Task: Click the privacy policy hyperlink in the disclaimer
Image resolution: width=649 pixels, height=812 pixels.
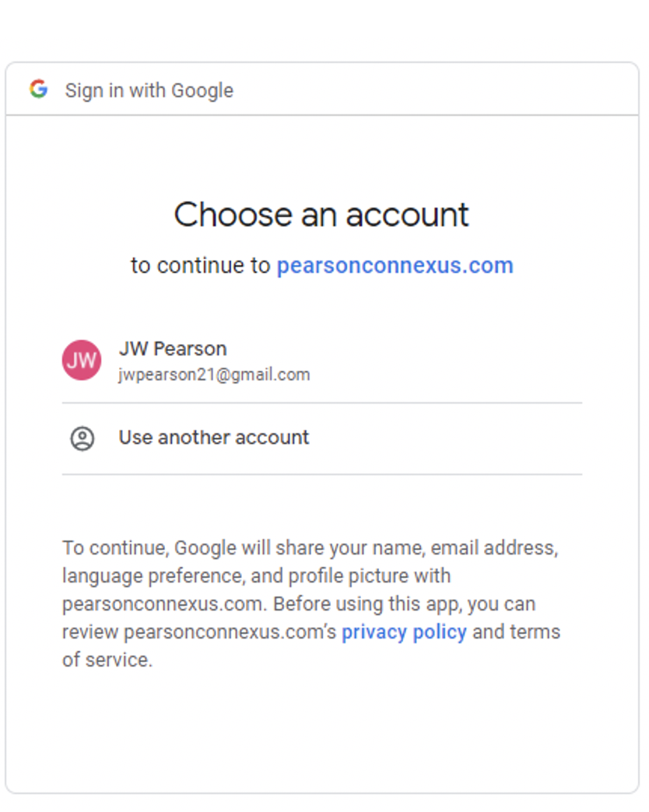Action: 403,632
